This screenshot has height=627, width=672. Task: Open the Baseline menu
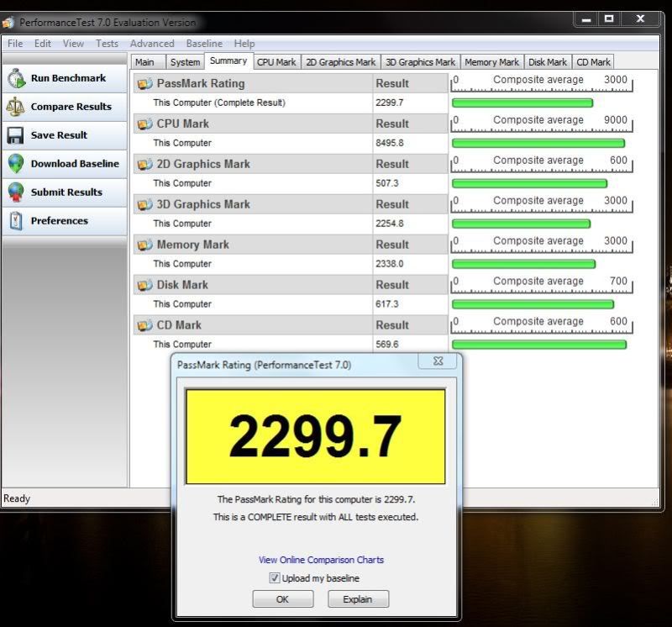point(204,44)
